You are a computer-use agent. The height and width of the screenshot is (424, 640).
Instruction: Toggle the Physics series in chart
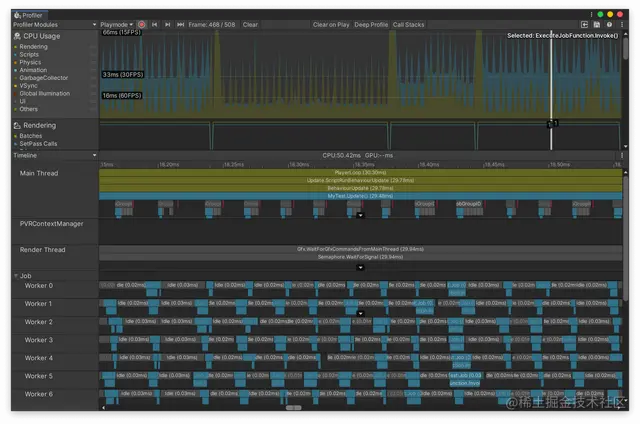(16, 62)
